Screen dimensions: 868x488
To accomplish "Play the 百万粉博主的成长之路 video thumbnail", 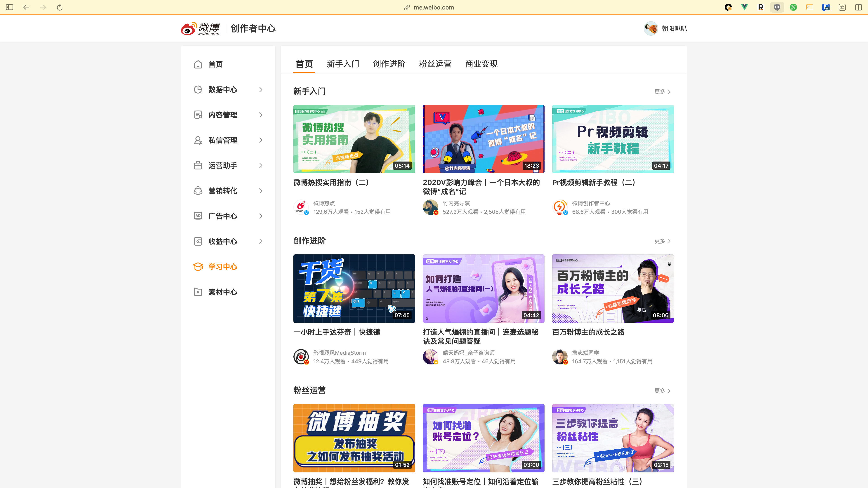I will pos(613,289).
